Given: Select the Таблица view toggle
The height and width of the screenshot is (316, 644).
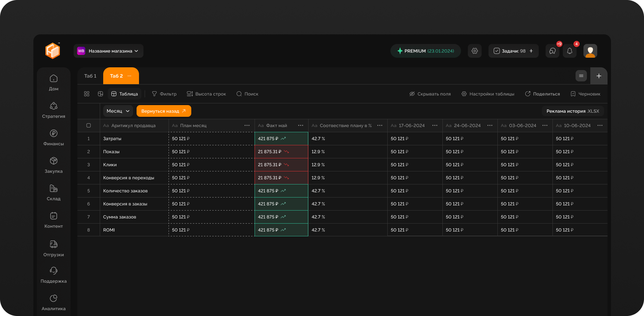Looking at the screenshot, I should pos(125,94).
